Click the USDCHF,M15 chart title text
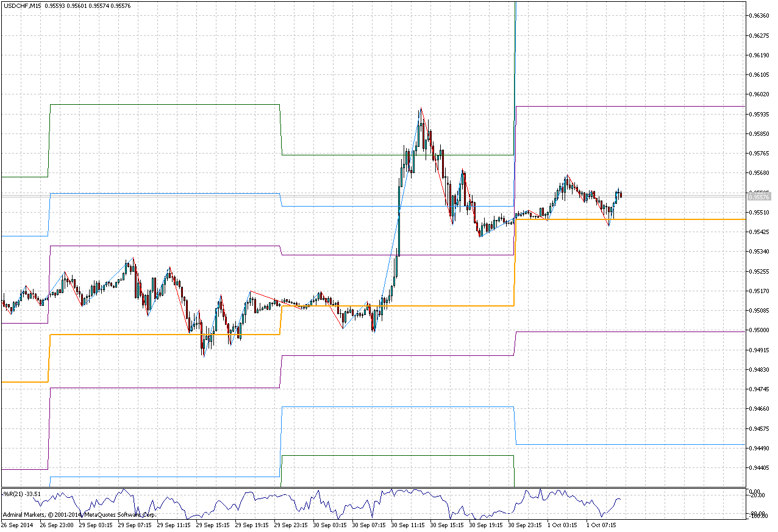 (x=21, y=5)
